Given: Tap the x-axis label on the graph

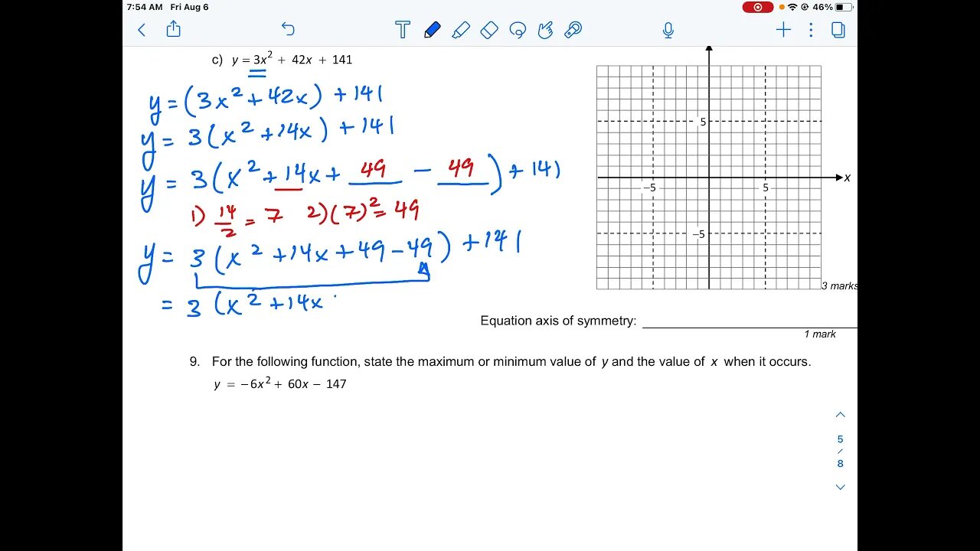Looking at the screenshot, I should (x=848, y=178).
